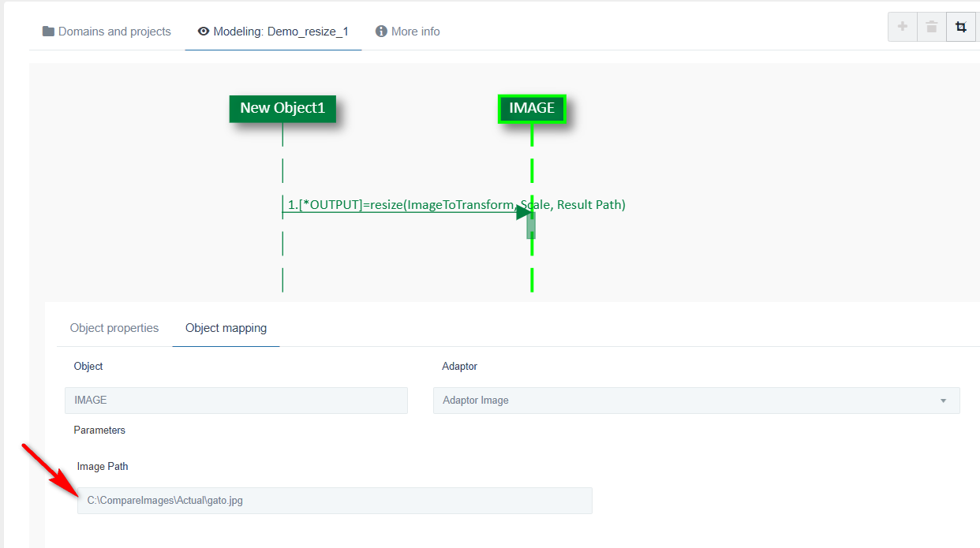Open the Domains and projects tab
The width and height of the screenshot is (980, 548).
pyautogui.click(x=107, y=32)
